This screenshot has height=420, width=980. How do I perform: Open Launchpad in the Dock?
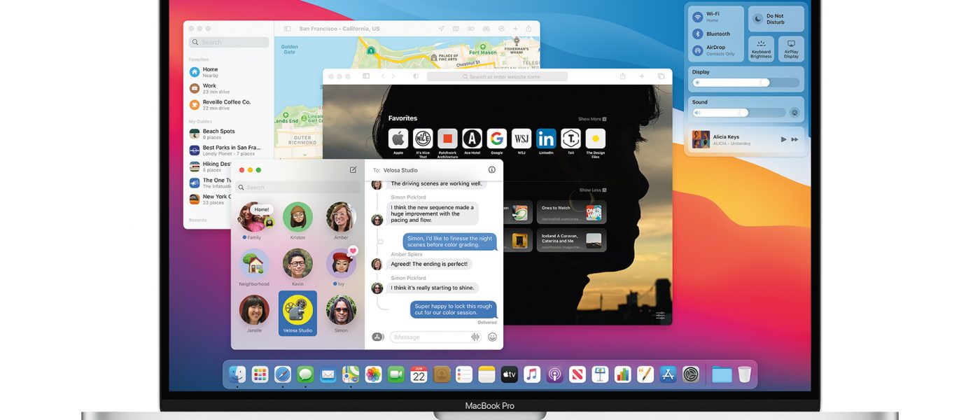260,374
